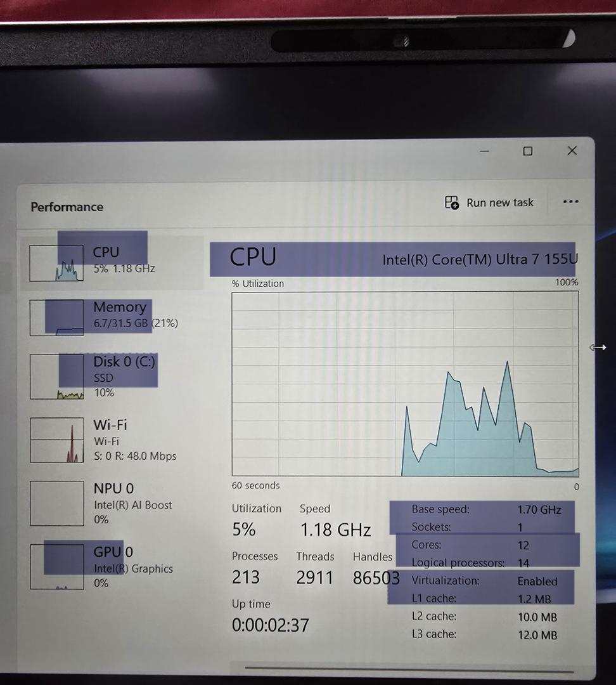Screen dimensions: 616x685
Task: Click the S: 0 R: 48.0 Mbps text
Action: point(136,456)
